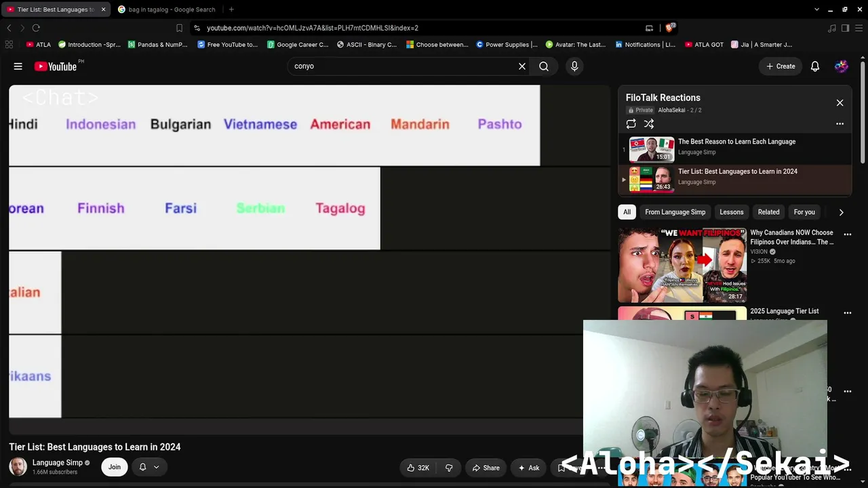Open the Pandas & NumP... bookmark

[157, 45]
